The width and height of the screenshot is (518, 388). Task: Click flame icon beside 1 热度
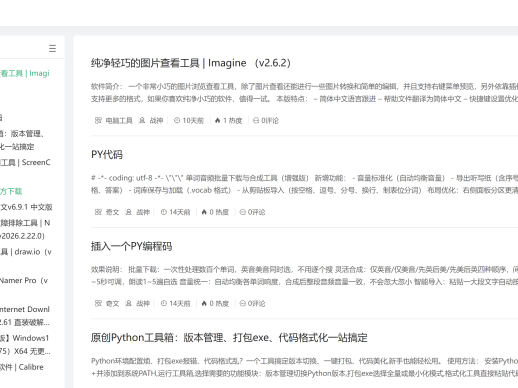(x=217, y=120)
